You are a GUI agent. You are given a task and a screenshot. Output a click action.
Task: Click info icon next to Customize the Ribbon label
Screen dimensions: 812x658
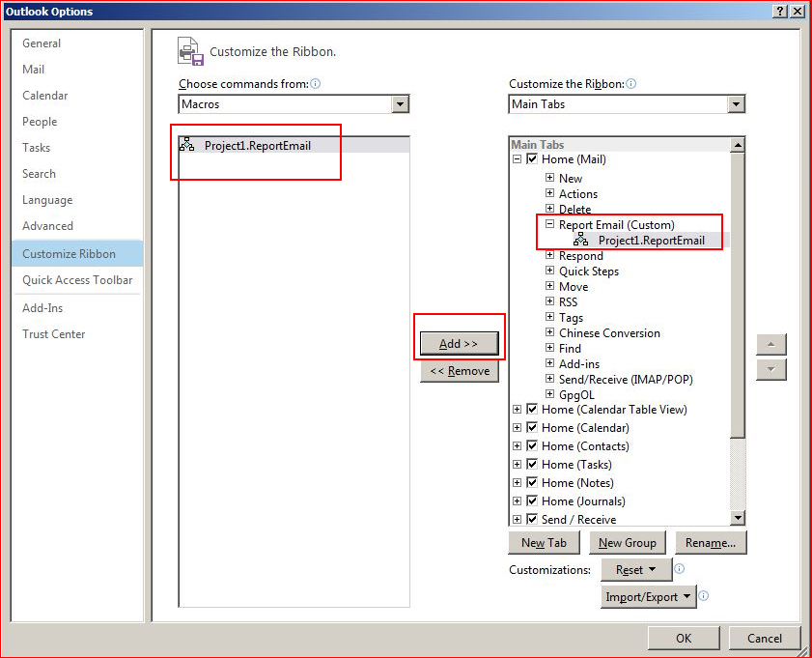(x=630, y=83)
